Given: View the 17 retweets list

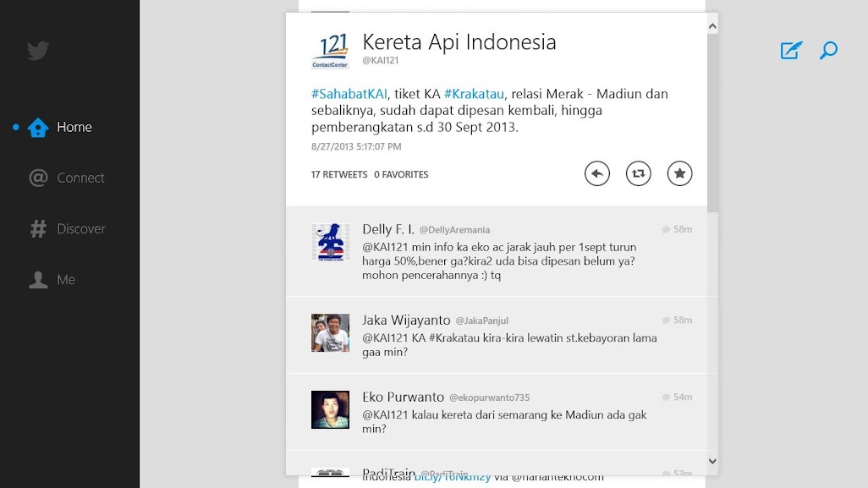Looking at the screenshot, I should [x=339, y=175].
